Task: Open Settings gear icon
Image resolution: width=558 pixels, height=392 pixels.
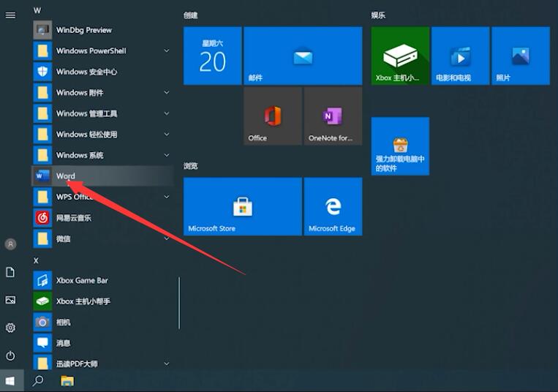Action: (10, 328)
